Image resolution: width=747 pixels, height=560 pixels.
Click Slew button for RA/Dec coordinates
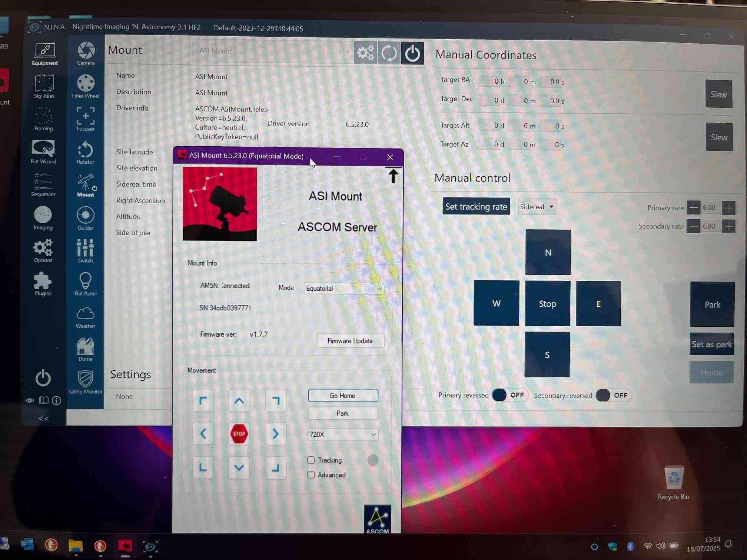click(719, 94)
